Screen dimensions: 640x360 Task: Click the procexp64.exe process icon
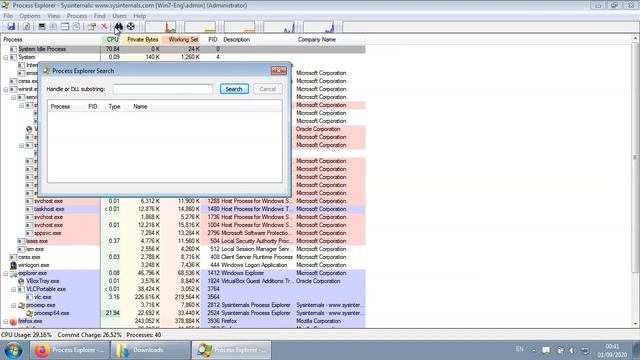point(29,313)
